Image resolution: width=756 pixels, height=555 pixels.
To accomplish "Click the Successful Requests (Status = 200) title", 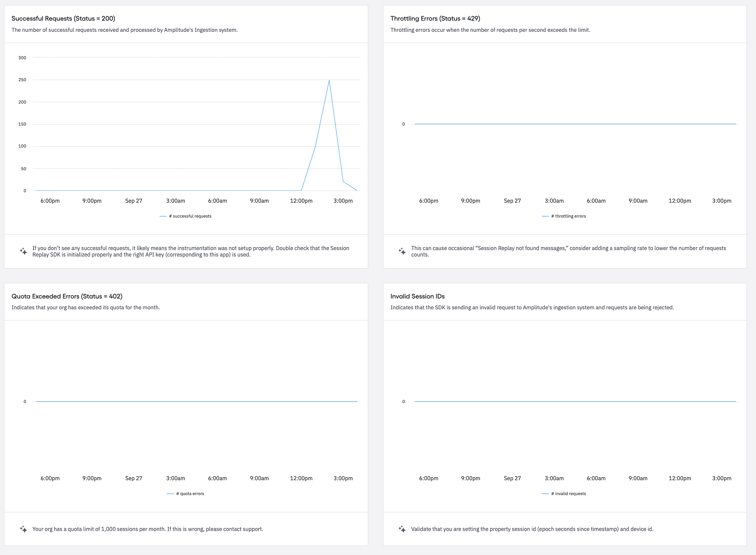I will click(x=63, y=19).
